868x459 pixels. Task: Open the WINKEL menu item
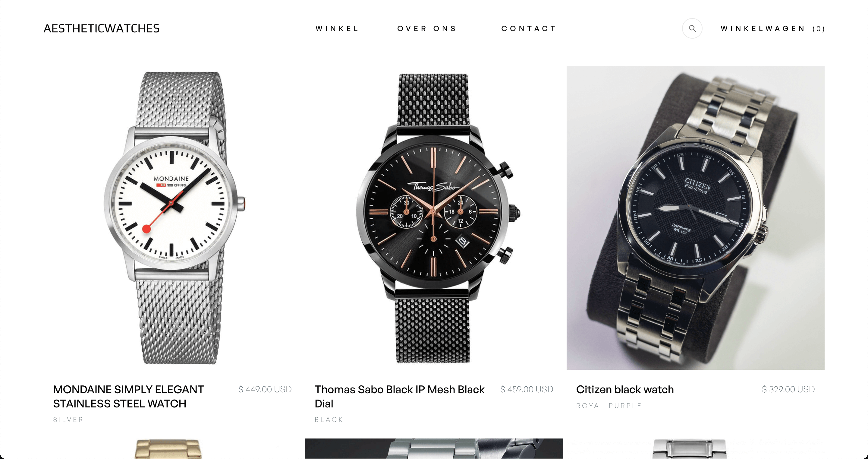coord(337,29)
